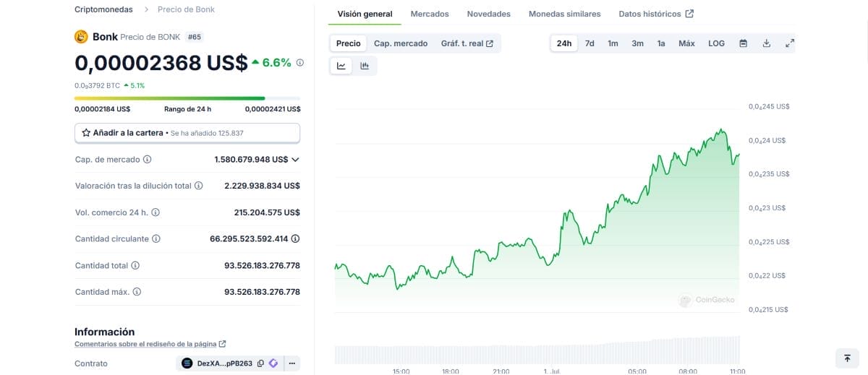Switch to candlestick chart view

click(x=365, y=66)
